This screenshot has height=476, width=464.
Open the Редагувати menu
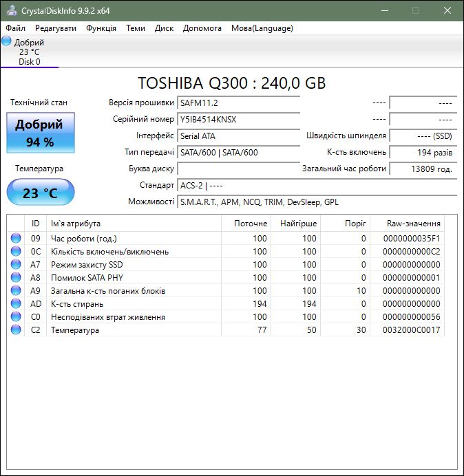pyautogui.click(x=56, y=28)
